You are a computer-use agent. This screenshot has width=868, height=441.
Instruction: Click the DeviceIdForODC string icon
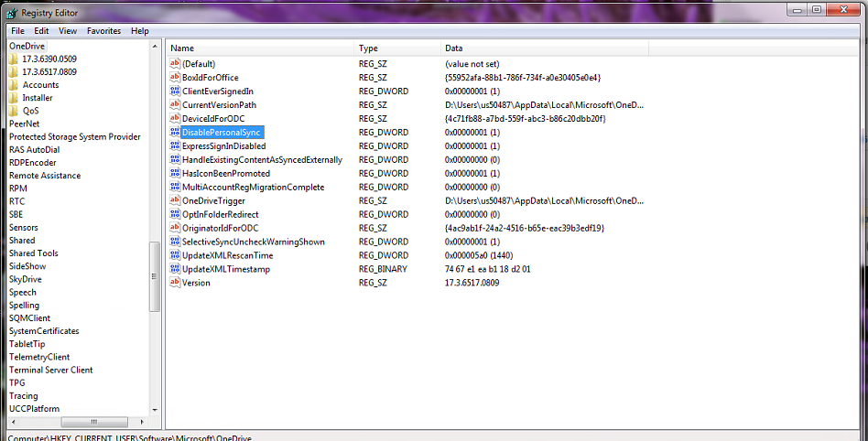coord(175,118)
